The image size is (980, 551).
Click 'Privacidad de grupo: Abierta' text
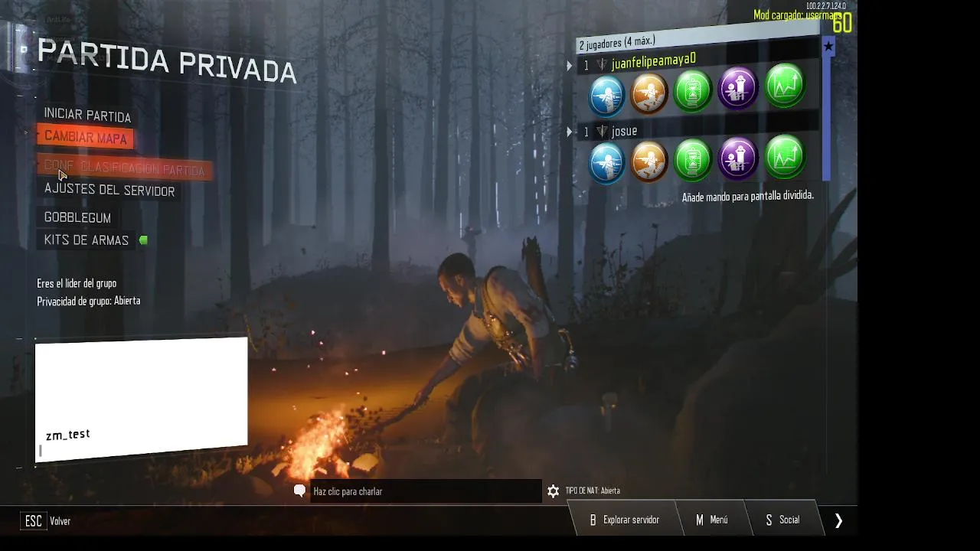point(89,301)
